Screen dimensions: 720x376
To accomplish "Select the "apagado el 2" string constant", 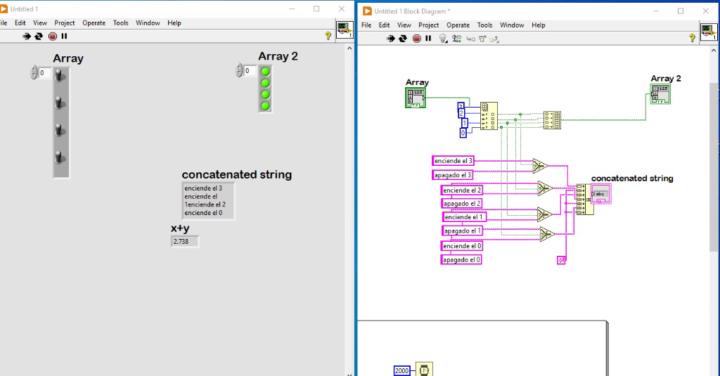I will pyautogui.click(x=461, y=203).
